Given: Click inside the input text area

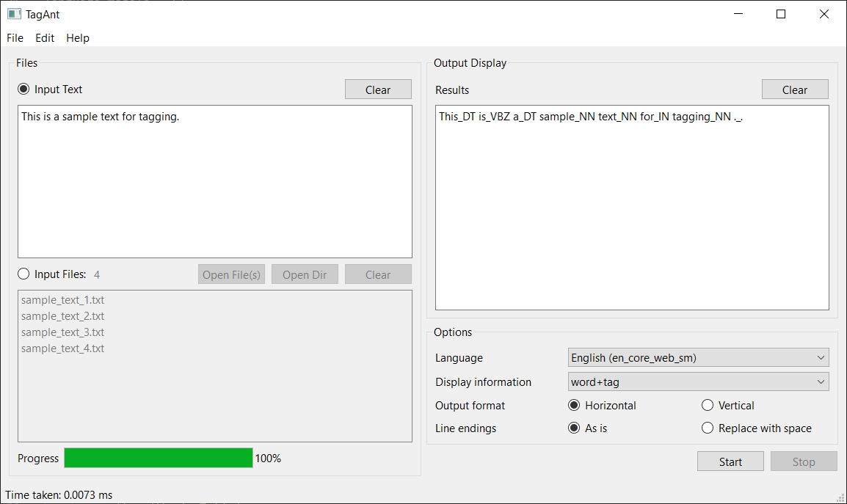Looking at the screenshot, I should coord(214,183).
